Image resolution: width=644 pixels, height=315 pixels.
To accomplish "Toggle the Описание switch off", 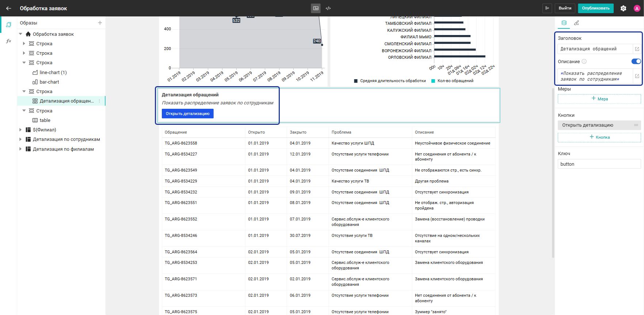I will click(636, 61).
